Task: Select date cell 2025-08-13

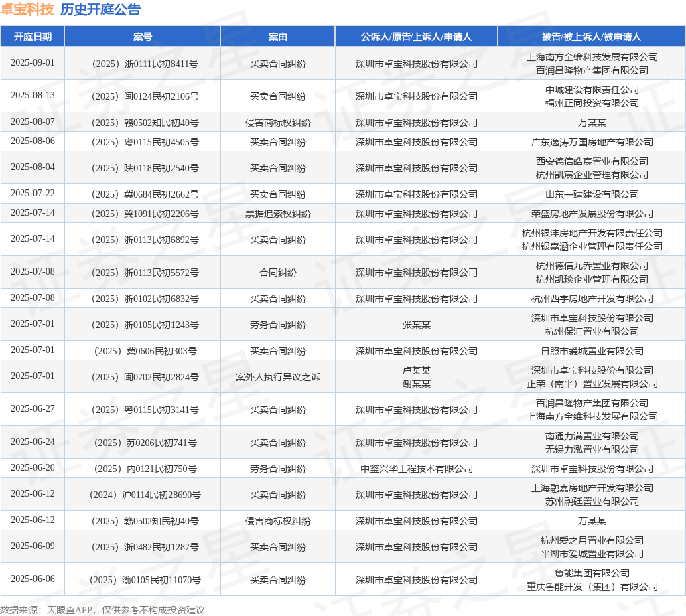Action: (33, 95)
